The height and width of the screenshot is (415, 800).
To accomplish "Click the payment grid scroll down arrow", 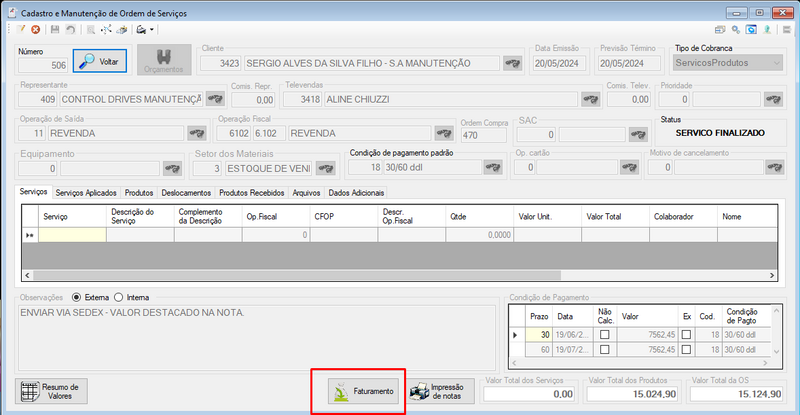I will [777, 351].
